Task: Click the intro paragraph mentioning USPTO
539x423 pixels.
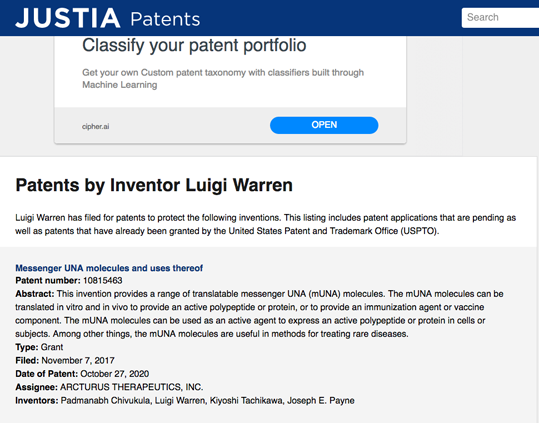Action: pyautogui.click(x=265, y=224)
